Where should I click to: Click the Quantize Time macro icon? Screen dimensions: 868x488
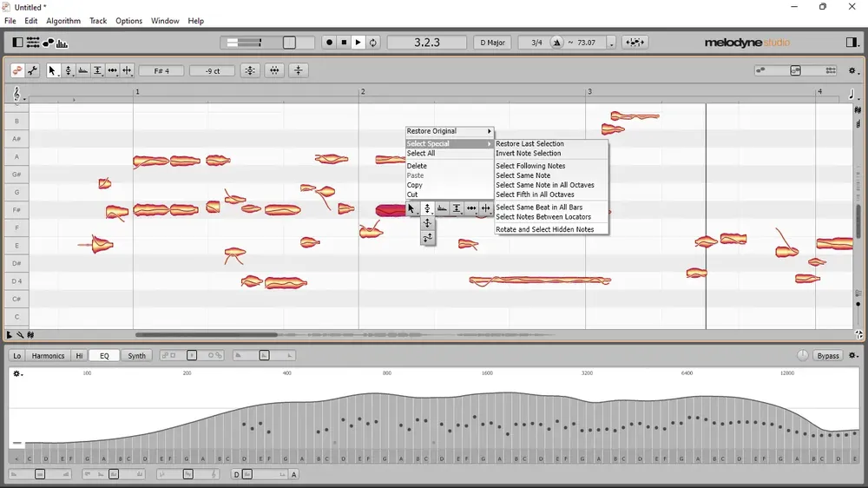click(274, 70)
